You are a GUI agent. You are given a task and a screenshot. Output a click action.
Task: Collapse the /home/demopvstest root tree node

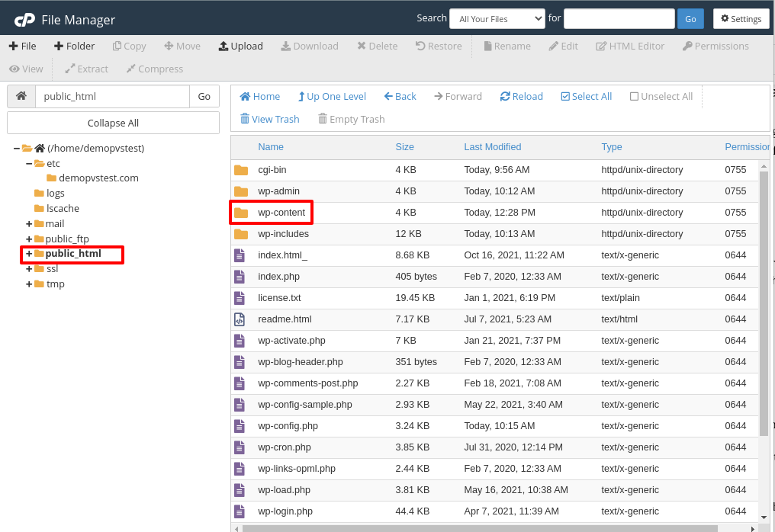coord(16,148)
